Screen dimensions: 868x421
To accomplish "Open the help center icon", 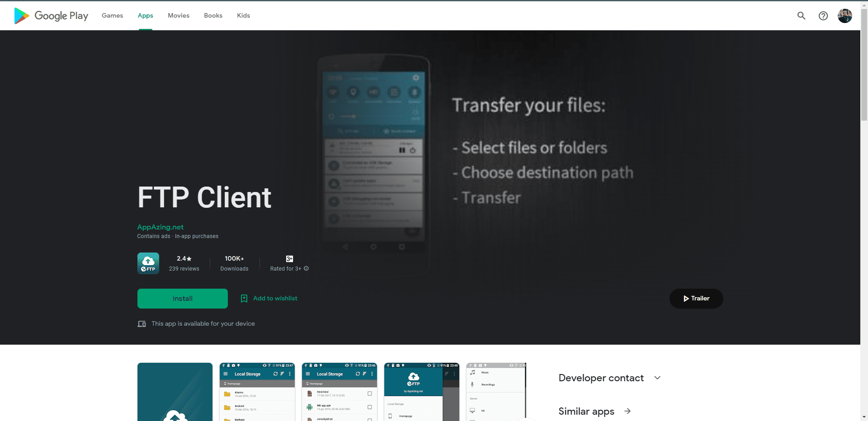I will click(823, 16).
